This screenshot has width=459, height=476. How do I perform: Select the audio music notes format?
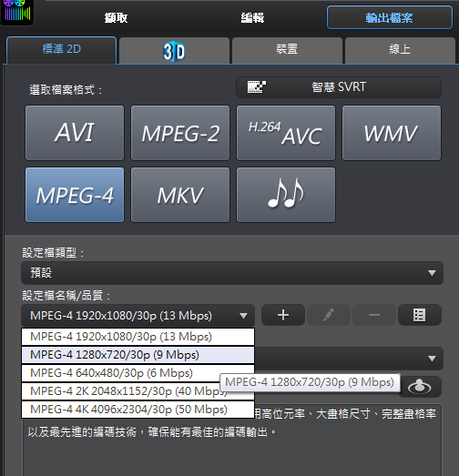pyautogui.click(x=286, y=195)
